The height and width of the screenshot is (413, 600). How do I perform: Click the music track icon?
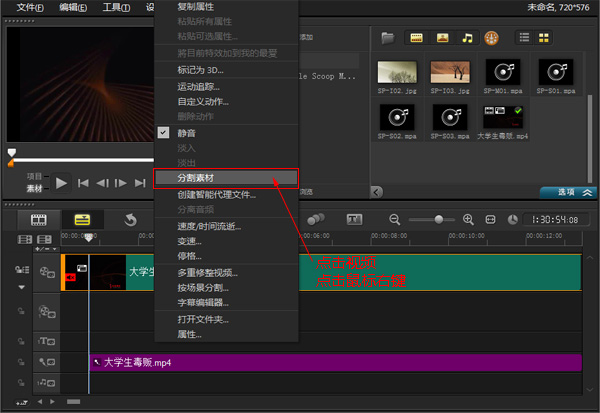[47, 382]
